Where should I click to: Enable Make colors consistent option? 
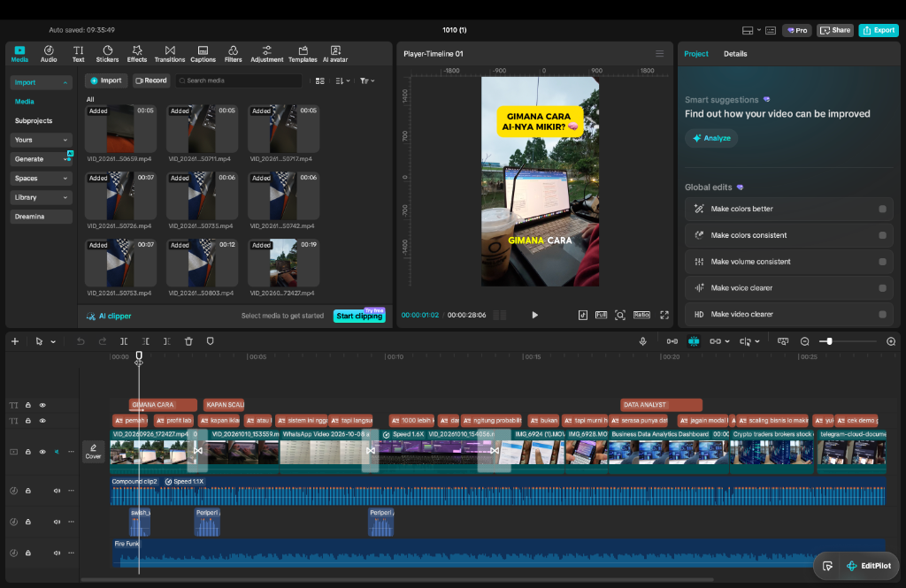pos(882,235)
